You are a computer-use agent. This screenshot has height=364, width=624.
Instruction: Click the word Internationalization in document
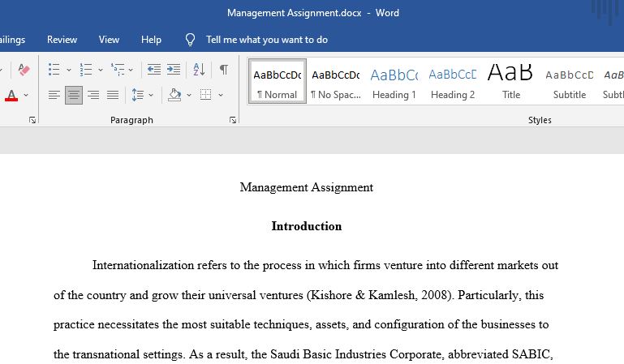(143, 265)
